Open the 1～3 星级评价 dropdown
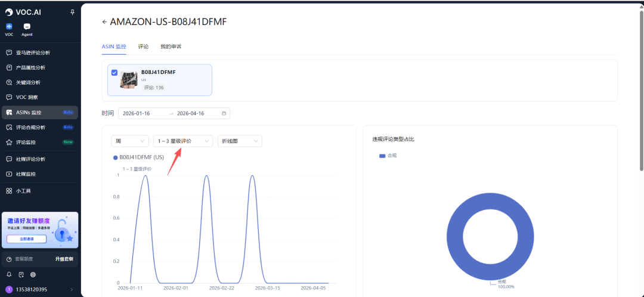This screenshot has height=297, width=644. [182, 141]
